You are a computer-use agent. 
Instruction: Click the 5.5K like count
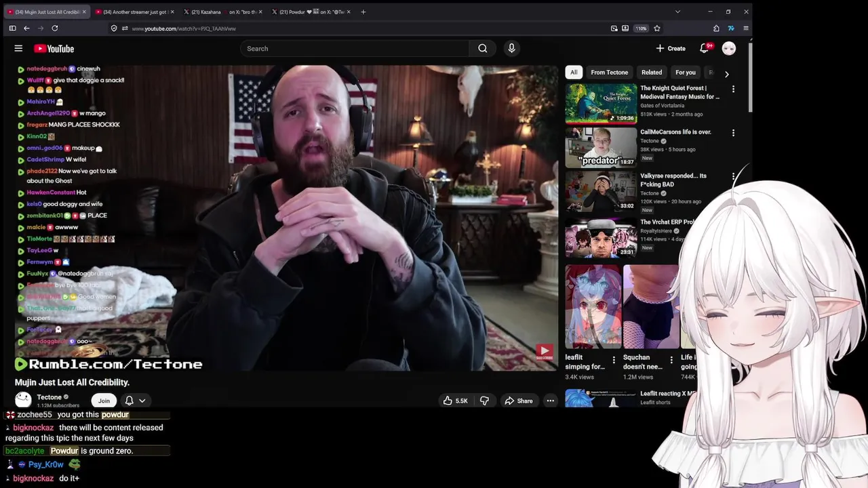462,401
